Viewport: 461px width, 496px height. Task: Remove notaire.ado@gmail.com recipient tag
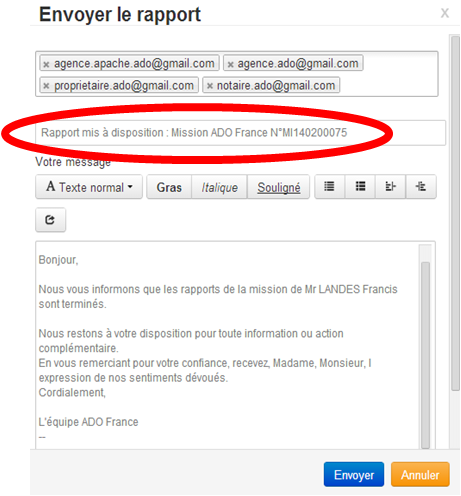(210, 86)
